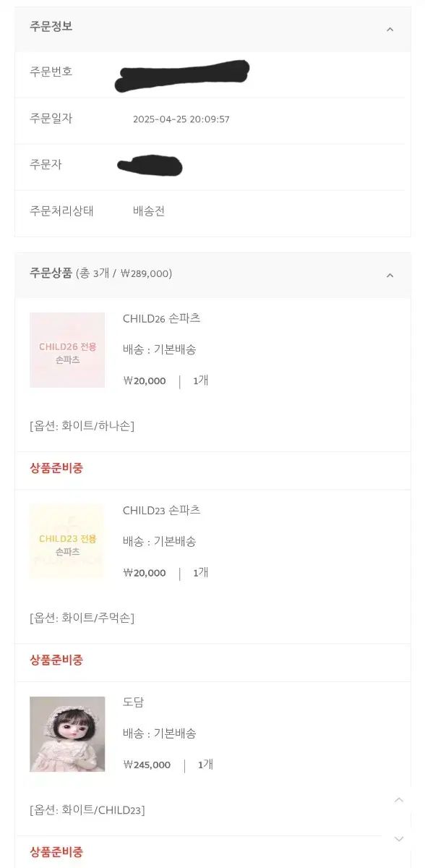Screen dimensions: 425x868
Task: Open the 도담 product name link
Action: 133,702
